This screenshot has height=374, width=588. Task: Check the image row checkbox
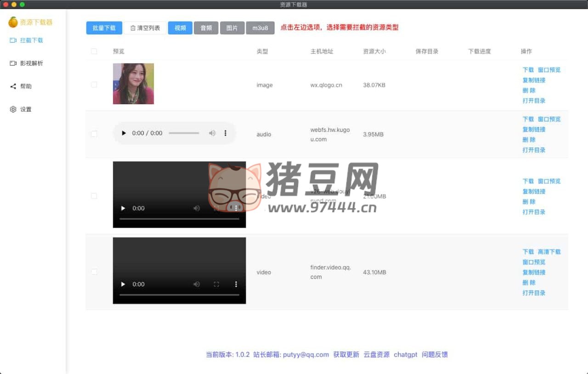(x=94, y=85)
